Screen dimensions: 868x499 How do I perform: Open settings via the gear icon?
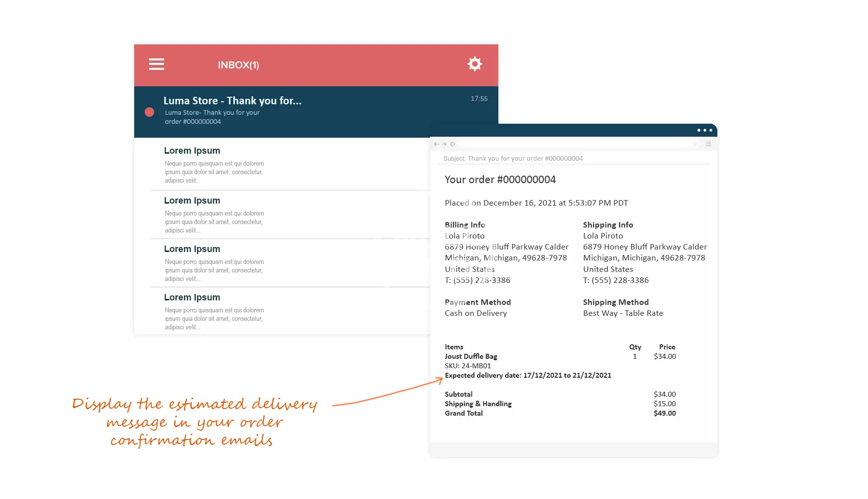point(474,64)
